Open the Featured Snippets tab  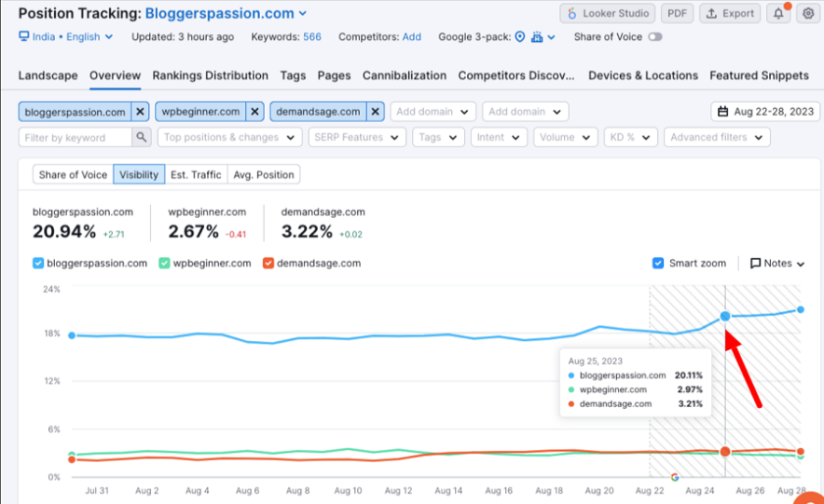point(760,75)
